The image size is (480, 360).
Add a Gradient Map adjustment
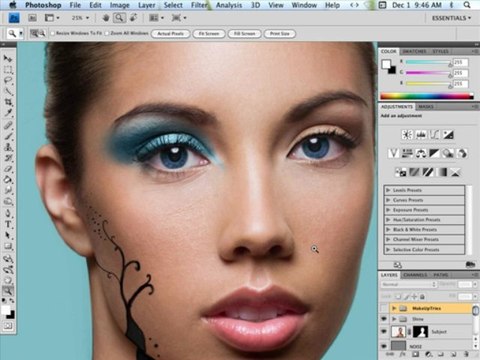(442, 172)
